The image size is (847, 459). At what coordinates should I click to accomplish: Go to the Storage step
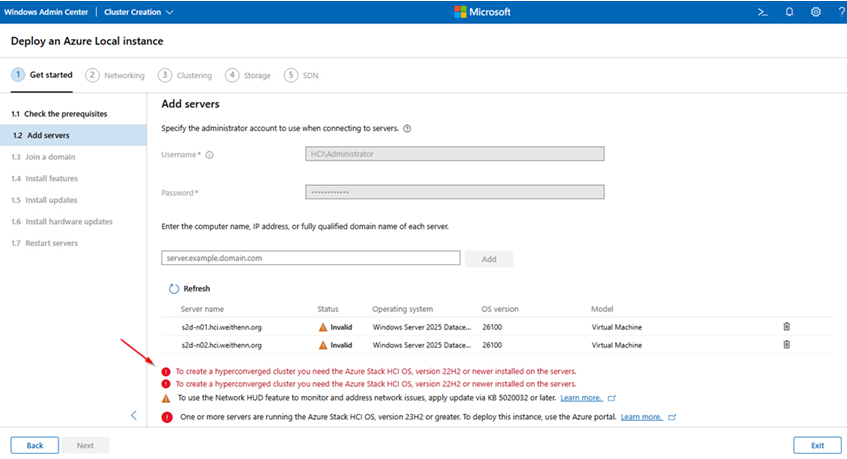pyautogui.click(x=249, y=75)
